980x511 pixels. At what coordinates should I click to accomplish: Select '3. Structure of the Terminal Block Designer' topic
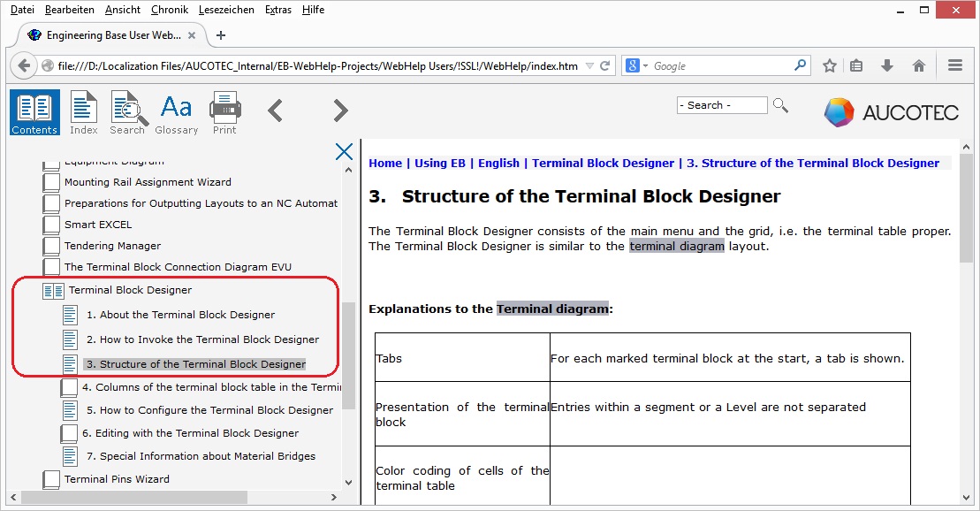tap(196, 364)
